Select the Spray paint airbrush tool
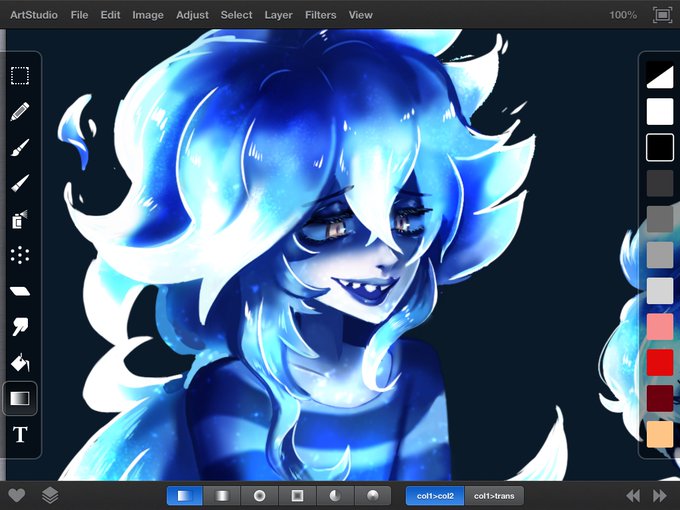The width and height of the screenshot is (680, 510). click(x=20, y=219)
